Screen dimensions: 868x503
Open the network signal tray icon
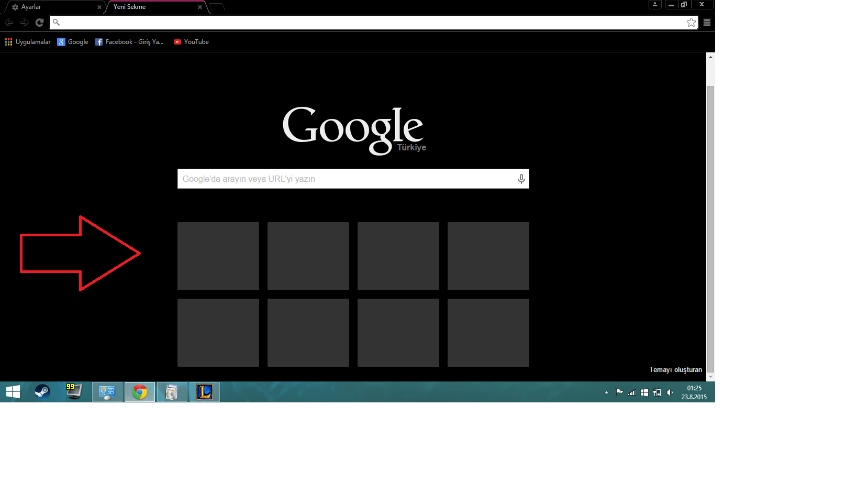coord(632,392)
